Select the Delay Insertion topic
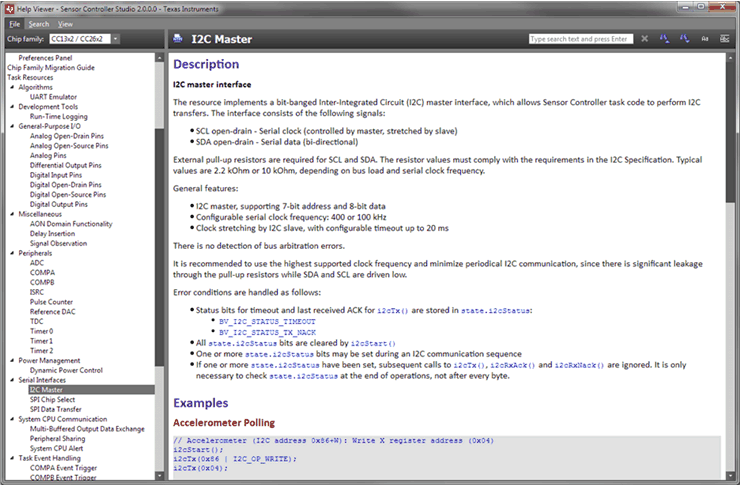This screenshot has height=485, width=740. (52, 234)
